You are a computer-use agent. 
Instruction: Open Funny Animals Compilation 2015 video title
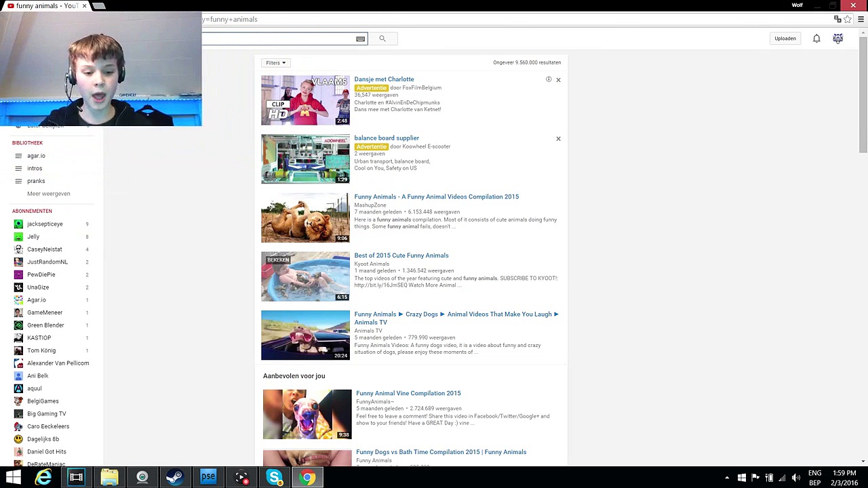[x=437, y=197]
